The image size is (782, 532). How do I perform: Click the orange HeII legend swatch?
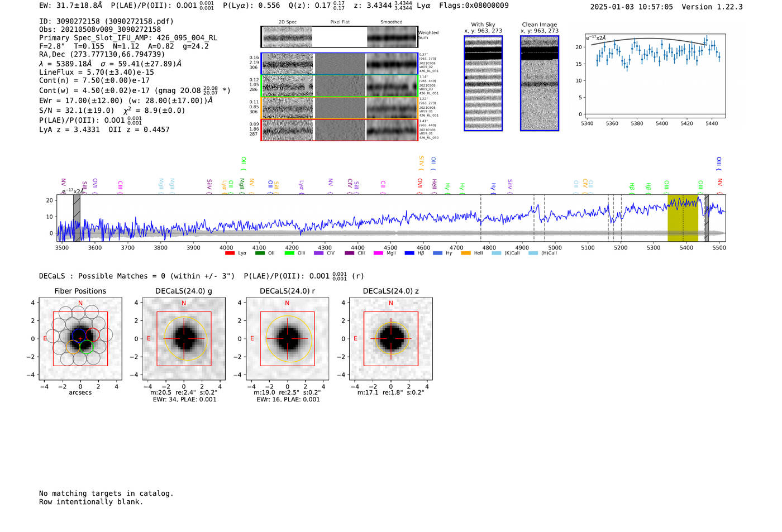click(x=466, y=253)
